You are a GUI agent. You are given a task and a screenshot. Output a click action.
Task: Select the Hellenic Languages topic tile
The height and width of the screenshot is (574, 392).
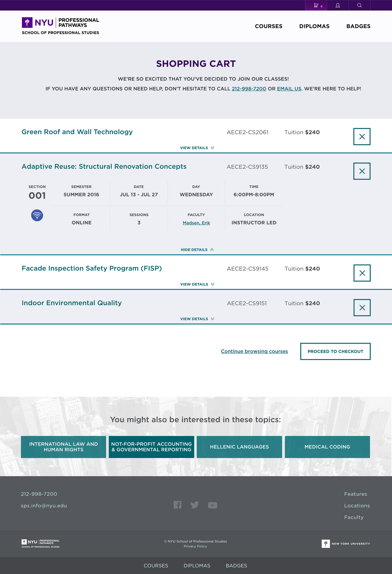pos(239,447)
